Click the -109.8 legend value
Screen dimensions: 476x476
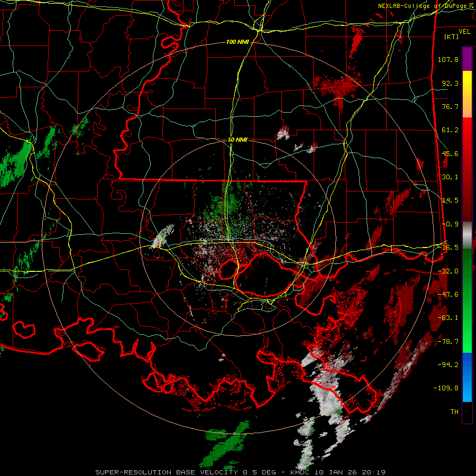pyautogui.click(x=446, y=388)
